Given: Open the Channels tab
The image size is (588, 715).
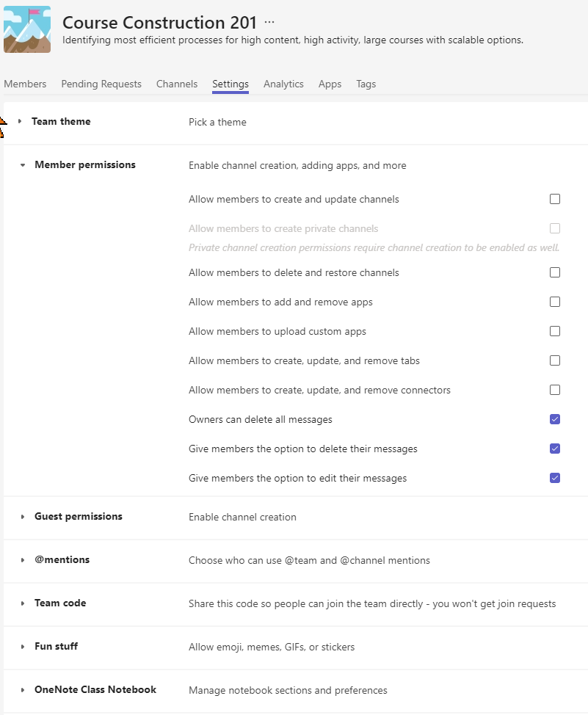Looking at the screenshot, I should 177,84.
